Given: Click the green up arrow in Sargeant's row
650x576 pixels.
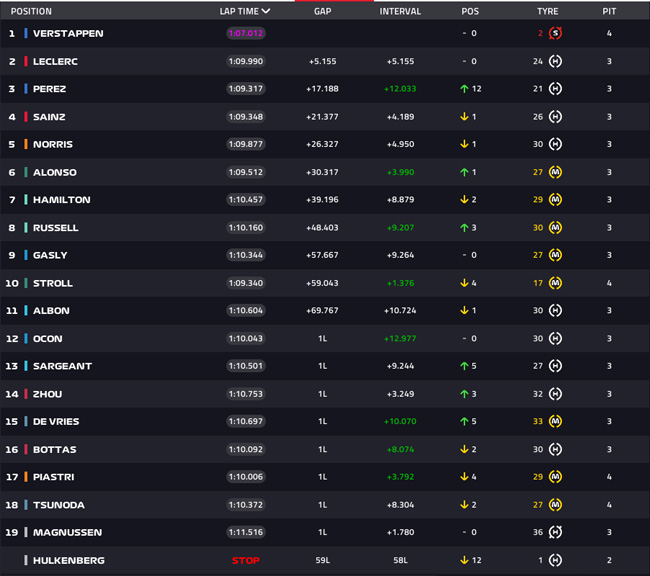Looking at the screenshot, I should 464,366.
